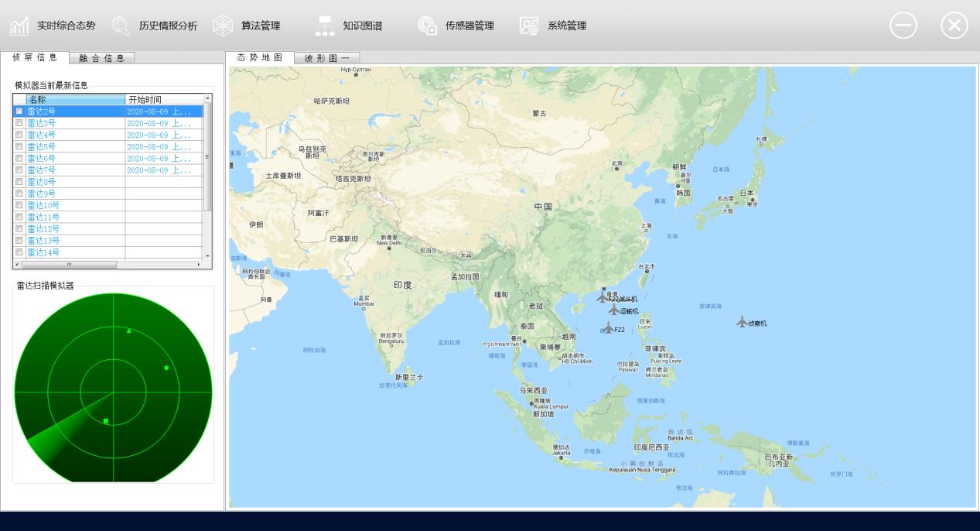Switch to 波形图一 tab
This screenshot has width=980, height=531.
pyautogui.click(x=327, y=58)
